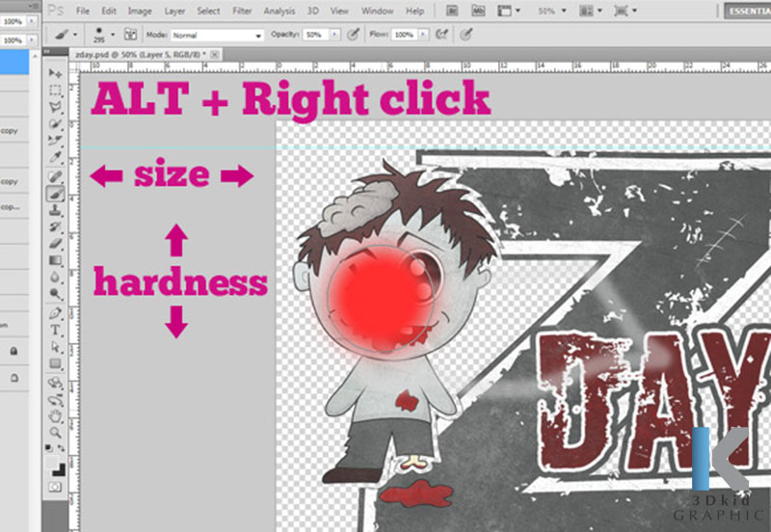
Task: Select the highlighted blue layer row
Action: pyautogui.click(x=14, y=63)
